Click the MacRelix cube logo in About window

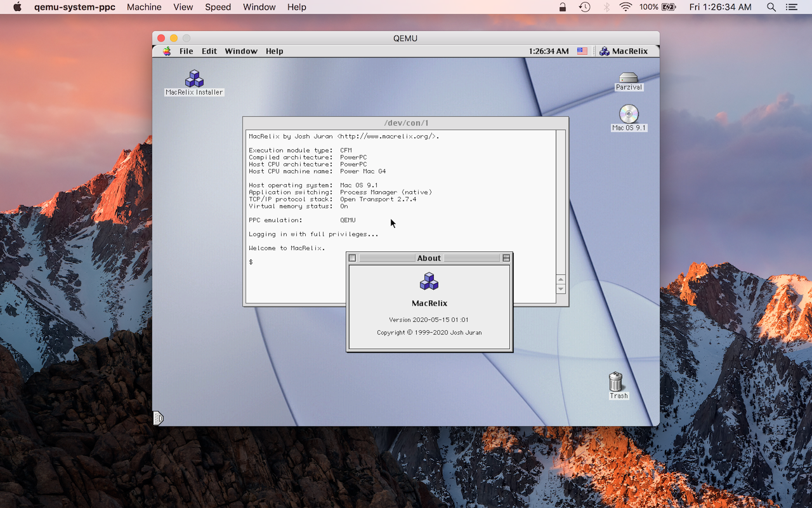coord(429,282)
